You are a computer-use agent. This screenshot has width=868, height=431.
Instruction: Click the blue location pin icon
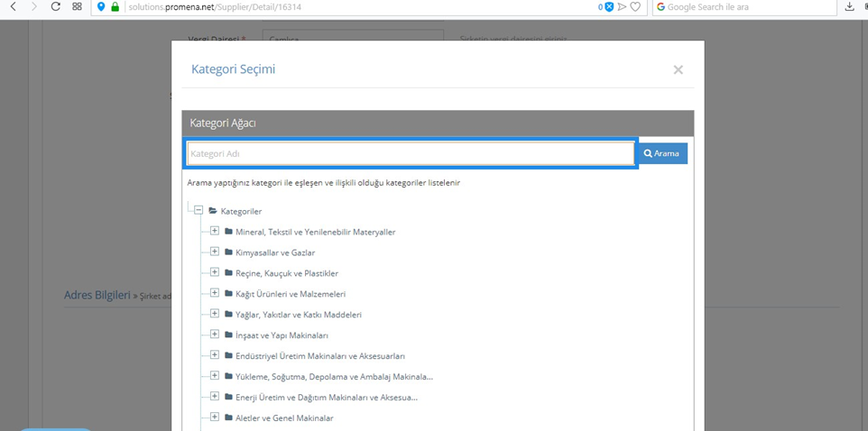coord(101,7)
